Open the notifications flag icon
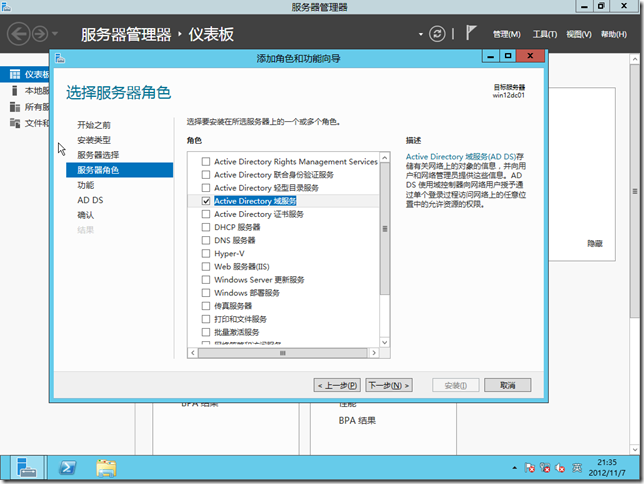Image resolution: width=644 pixels, height=484 pixels. point(471,33)
